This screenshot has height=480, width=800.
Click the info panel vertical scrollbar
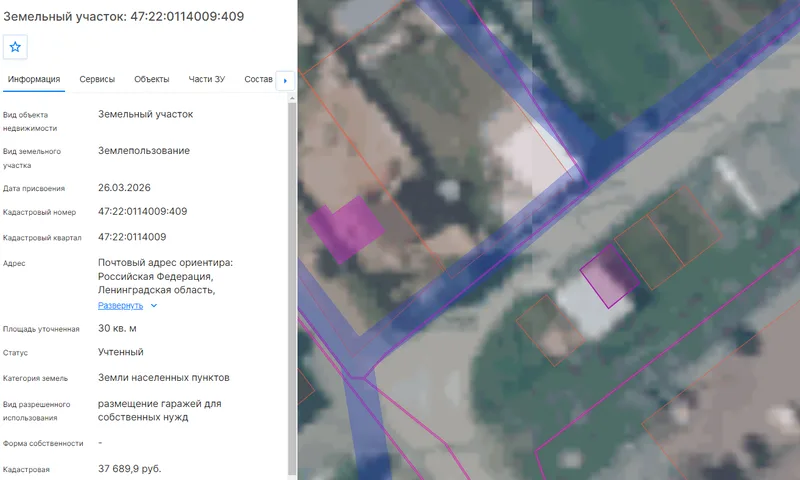[x=292, y=288]
